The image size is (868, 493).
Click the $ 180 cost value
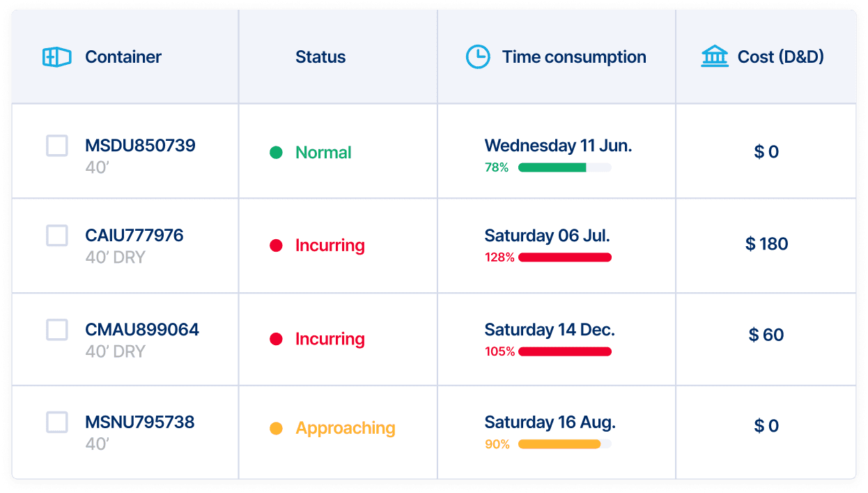tap(766, 244)
